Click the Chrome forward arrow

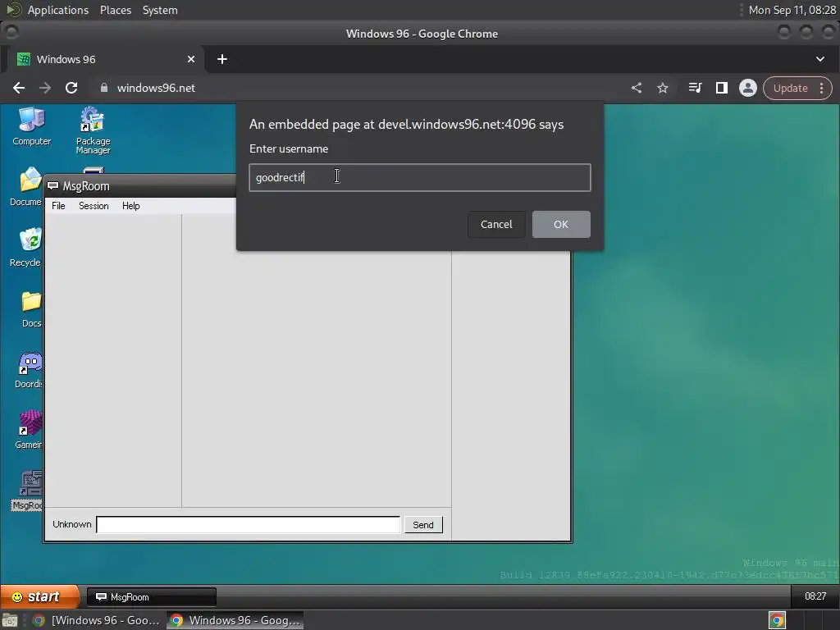point(45,88)
